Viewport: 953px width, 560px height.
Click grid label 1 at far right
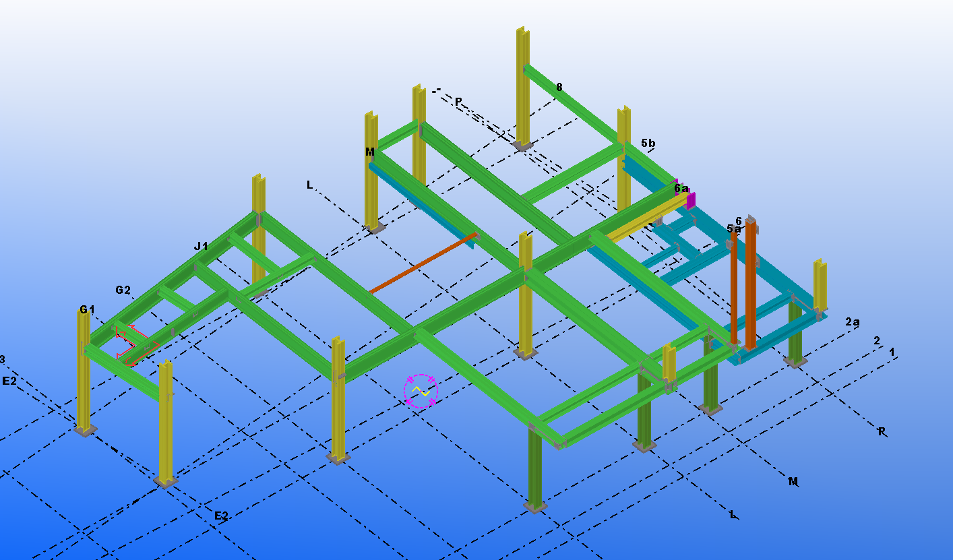[892, 352]
